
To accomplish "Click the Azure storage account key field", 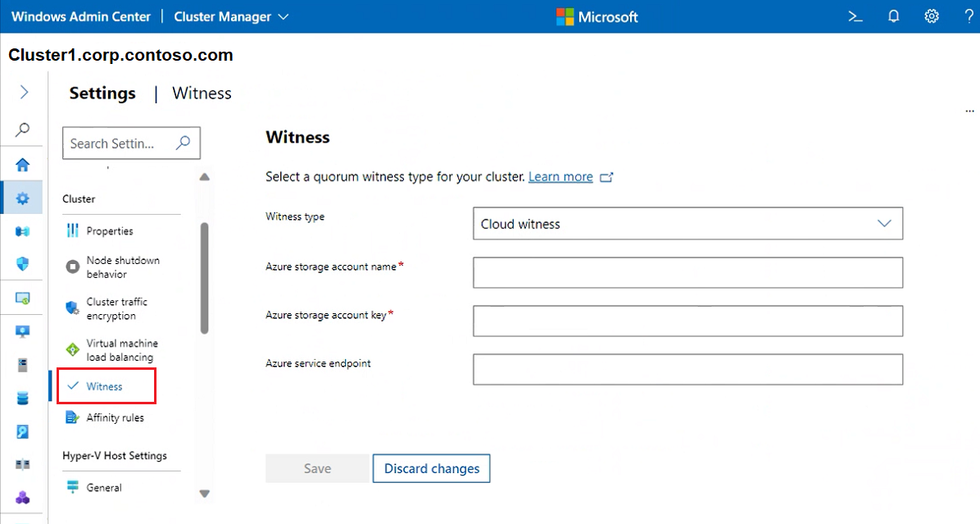I will pyautogui.click(x=687, y=321).
